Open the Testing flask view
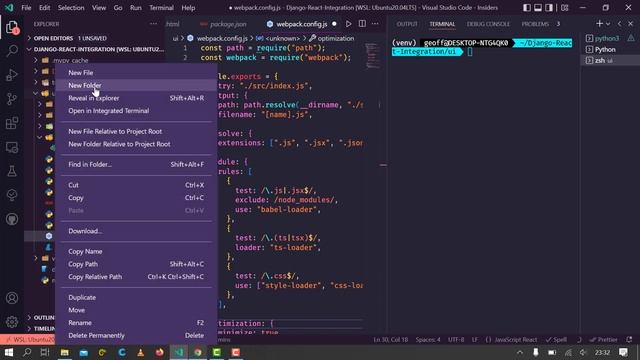Image resolution: width=640 pixels, height=360 pixels. [12, 171]
